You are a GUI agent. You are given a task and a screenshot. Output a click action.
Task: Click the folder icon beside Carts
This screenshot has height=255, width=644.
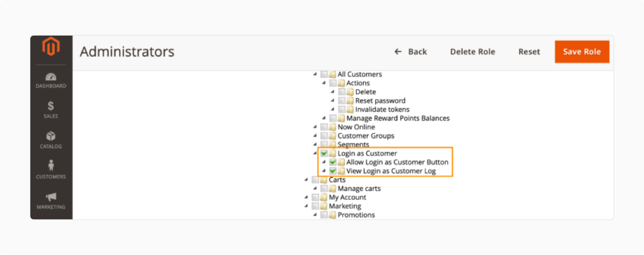[x=324, y=180]
